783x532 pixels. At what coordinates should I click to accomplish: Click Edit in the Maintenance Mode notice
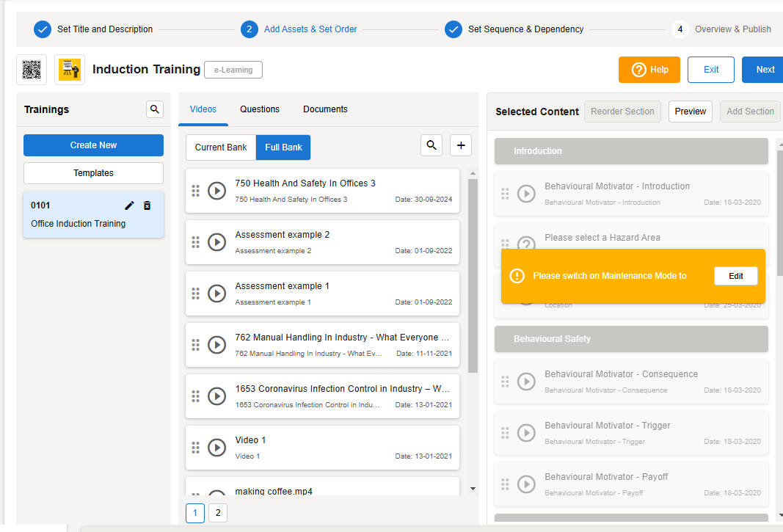[735, 276]
